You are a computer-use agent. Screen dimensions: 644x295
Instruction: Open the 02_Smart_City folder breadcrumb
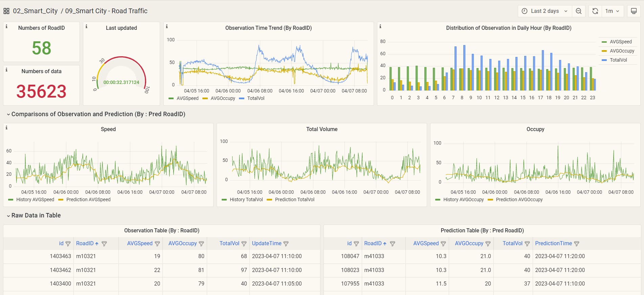click(x=35, y=11)
